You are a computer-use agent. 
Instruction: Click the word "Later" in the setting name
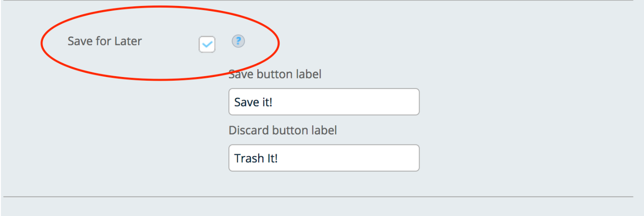tap(128, 41)
